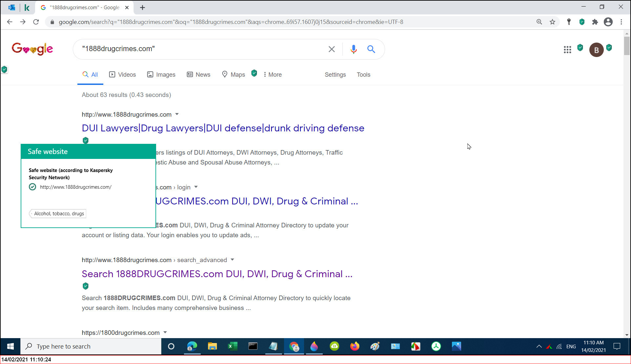Expand dropdown arrow next to search_advanced
The image size is (631, 364).
tap(233, 260)
